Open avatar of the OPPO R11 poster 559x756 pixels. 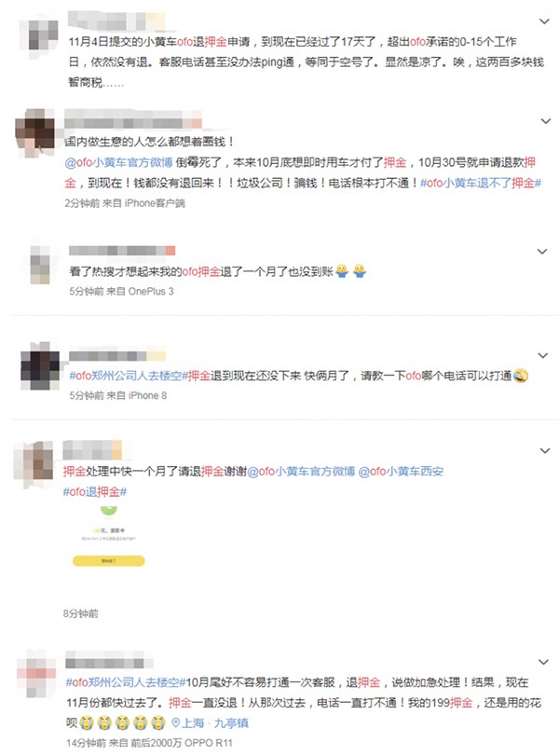coord(36,673)
